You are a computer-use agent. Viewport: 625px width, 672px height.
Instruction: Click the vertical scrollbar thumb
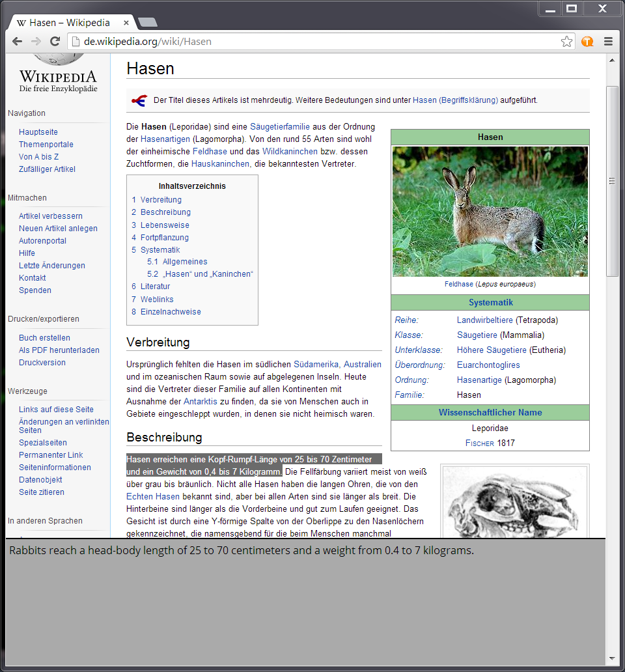(612, 181)
